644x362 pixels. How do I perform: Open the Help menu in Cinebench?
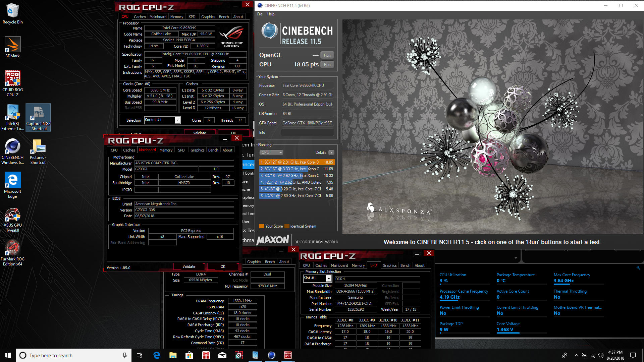point(271,14)
